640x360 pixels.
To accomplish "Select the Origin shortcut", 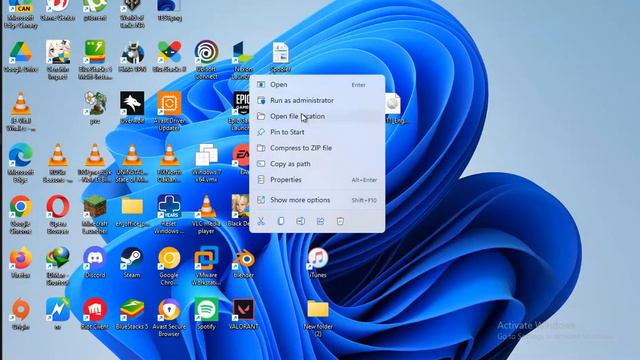I will [x=20, y=313].
